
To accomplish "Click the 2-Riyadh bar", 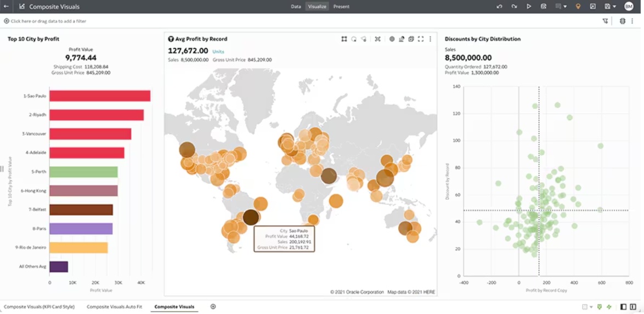I will (x=97, y=115).
